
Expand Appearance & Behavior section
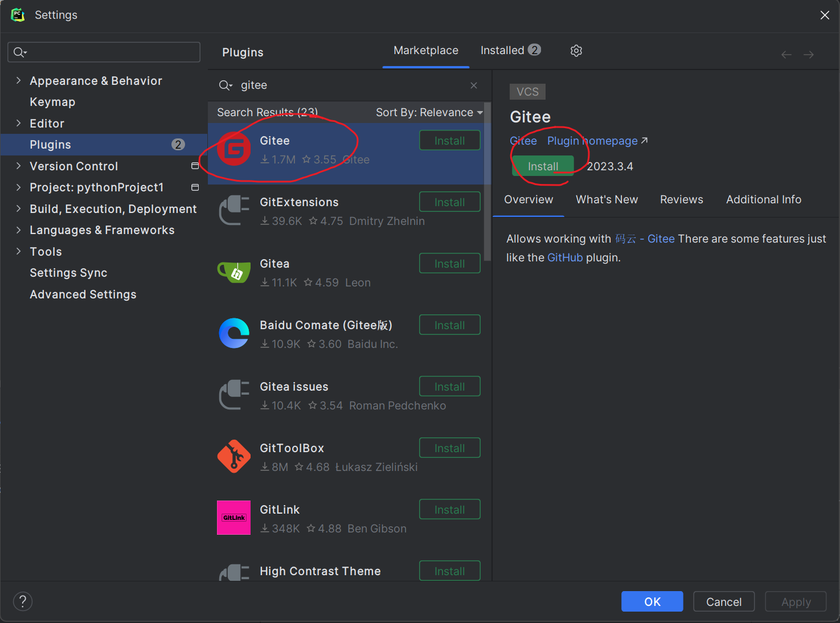click(19, 80)
